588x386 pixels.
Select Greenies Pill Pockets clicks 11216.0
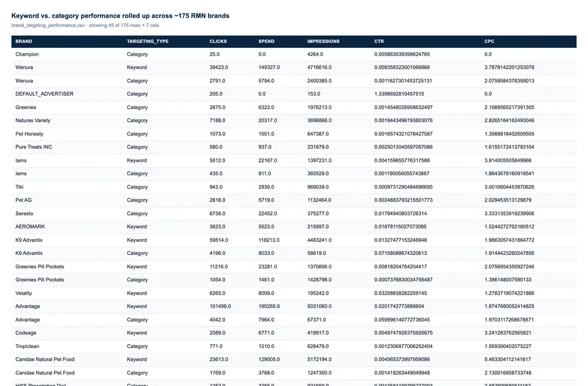(x=219, y=267)
